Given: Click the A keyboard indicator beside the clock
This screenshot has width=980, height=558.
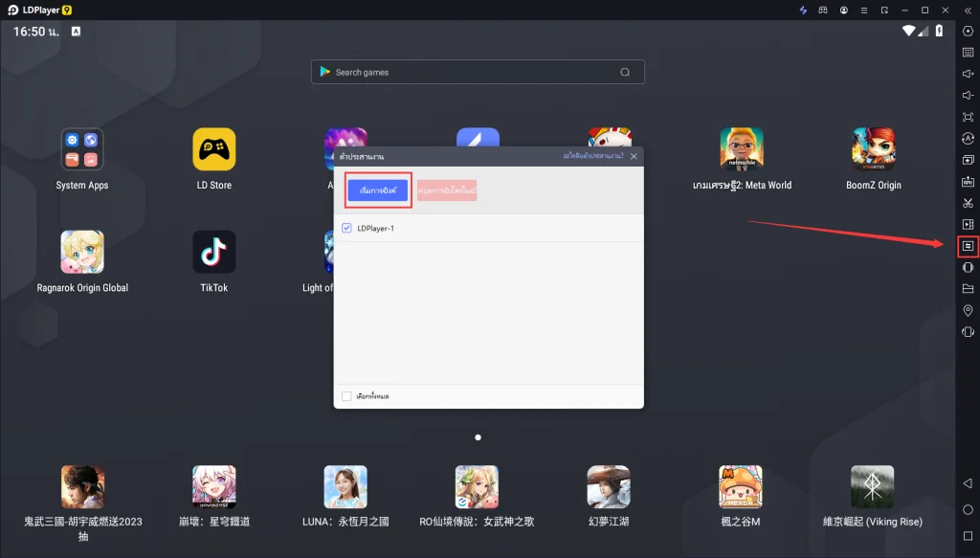Looking at the screenshot, I should click(x=76, y=32).
